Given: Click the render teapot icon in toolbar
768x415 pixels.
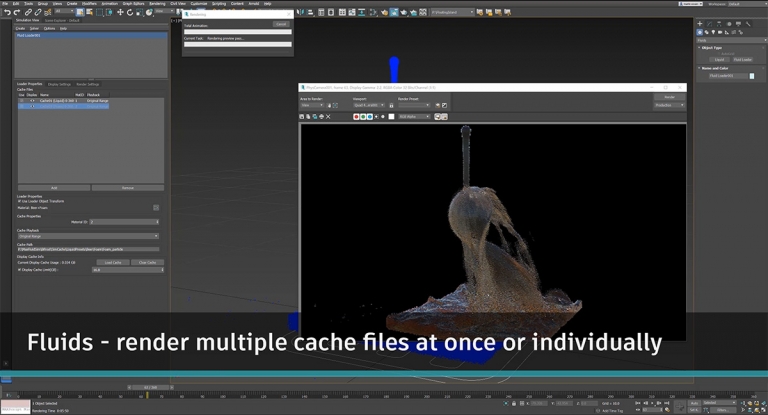Looking at the screenshot, I should point(403,13).
